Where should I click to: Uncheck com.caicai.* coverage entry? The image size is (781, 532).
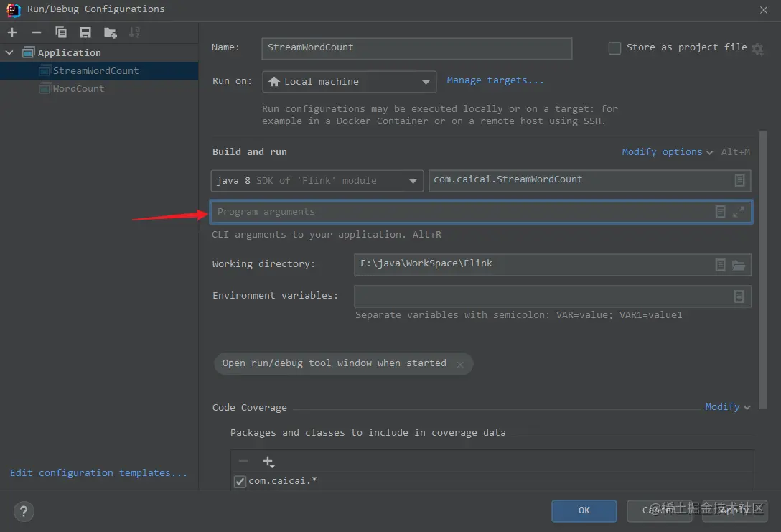240,481
